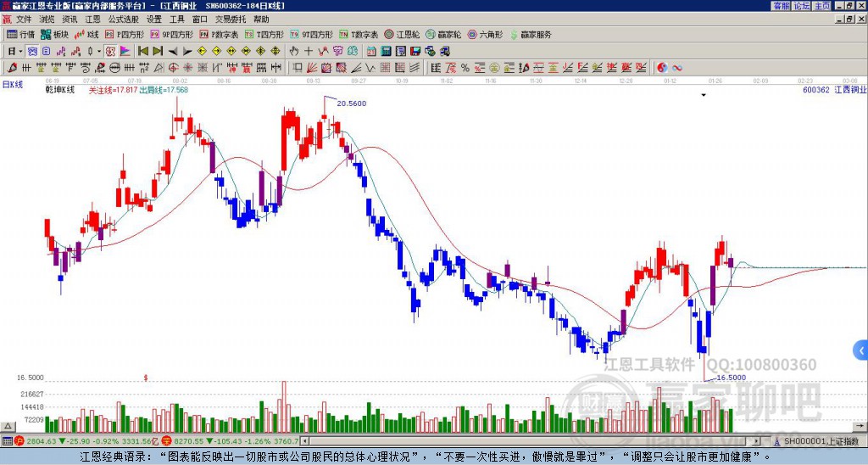Open the T四方形 tool
Screen dimensions: 868x465
pyautogui.click(x=264, y=34)
